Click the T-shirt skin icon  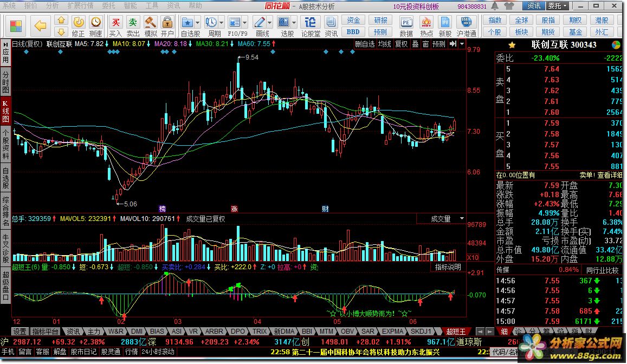point(509,6)
